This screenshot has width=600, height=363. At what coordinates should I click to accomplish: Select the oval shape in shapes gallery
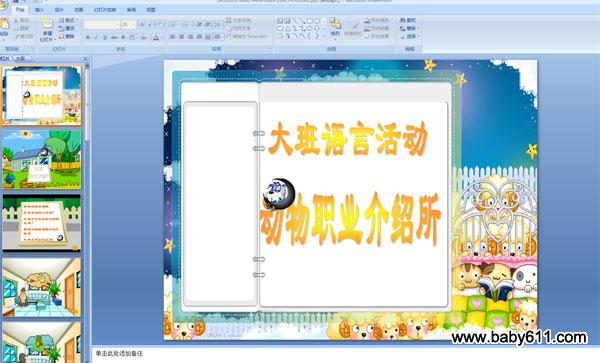point(317,21)
